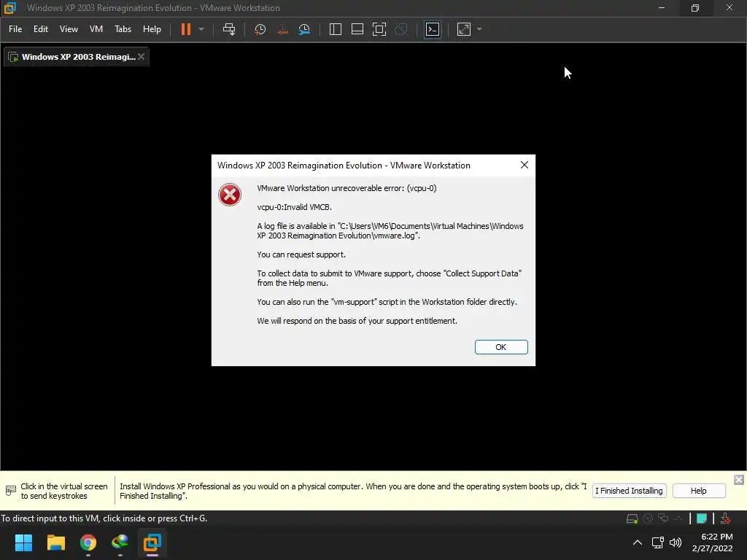Viewport: 747px width, 560px height.
Task: Click the network tray icon
Action: [x=658, y=542]
